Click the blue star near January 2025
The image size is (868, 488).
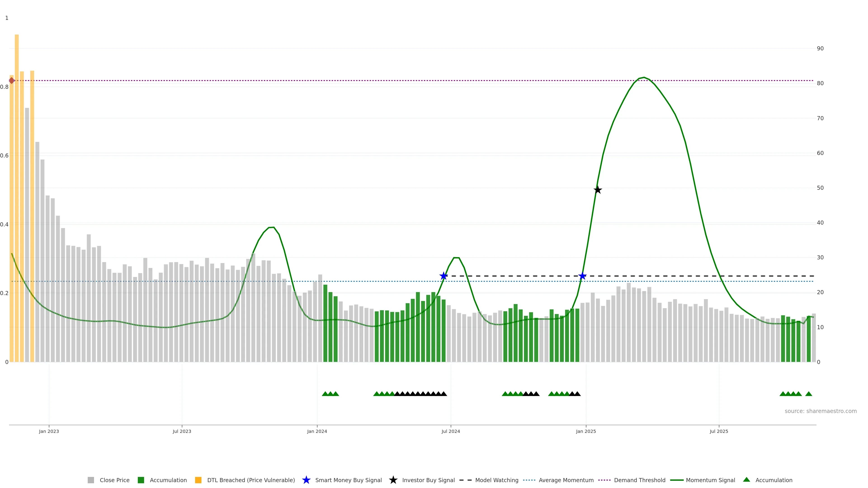582,276
